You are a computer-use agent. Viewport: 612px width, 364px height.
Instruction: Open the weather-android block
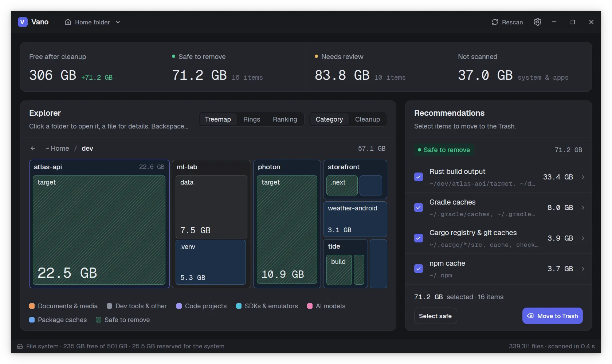tap(355, 219)
